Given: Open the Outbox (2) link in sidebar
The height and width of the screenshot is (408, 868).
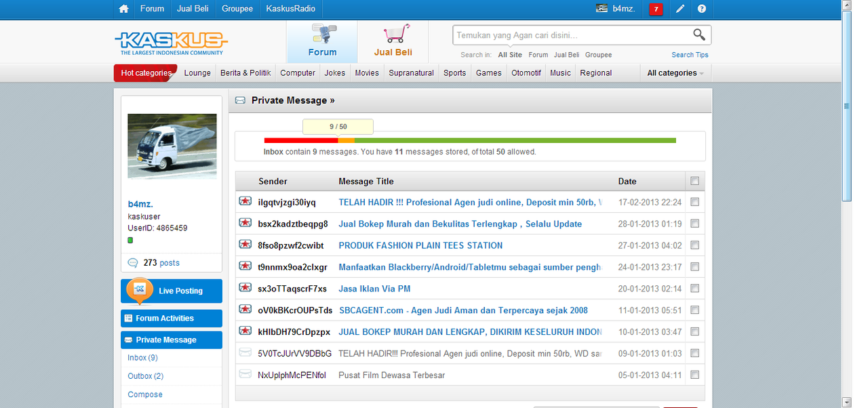Looking at the screenshot, I should [x=145, y=375].
